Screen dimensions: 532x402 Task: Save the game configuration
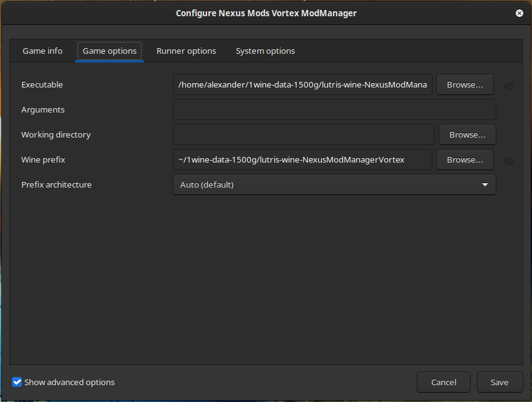[499, 382]
